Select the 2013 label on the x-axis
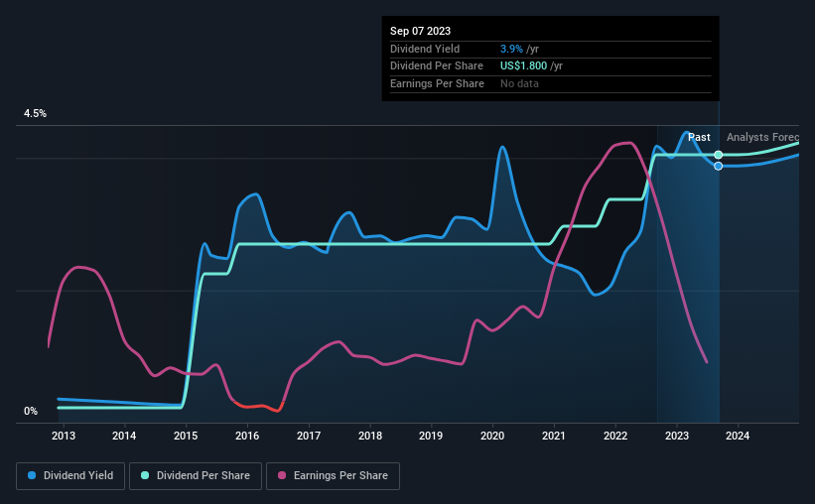The image size is (815, 504). (64, 436)
